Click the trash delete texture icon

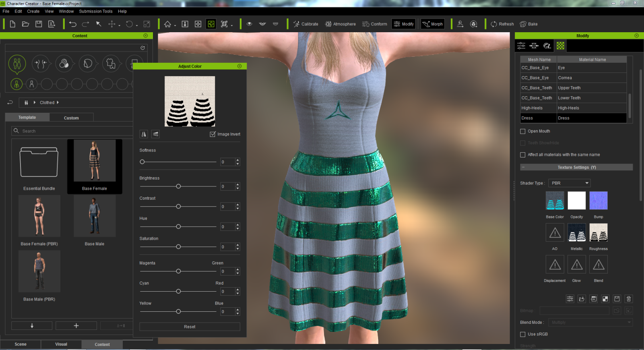[x=629, y=299]
